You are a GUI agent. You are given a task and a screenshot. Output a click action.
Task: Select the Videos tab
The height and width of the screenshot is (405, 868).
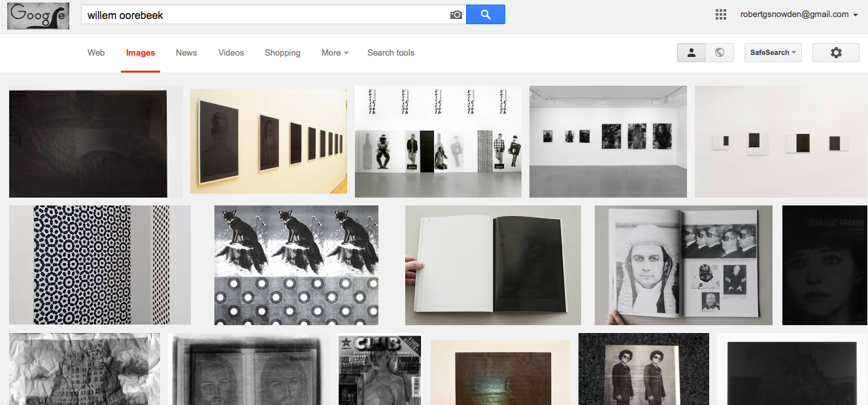pos(231,53)
